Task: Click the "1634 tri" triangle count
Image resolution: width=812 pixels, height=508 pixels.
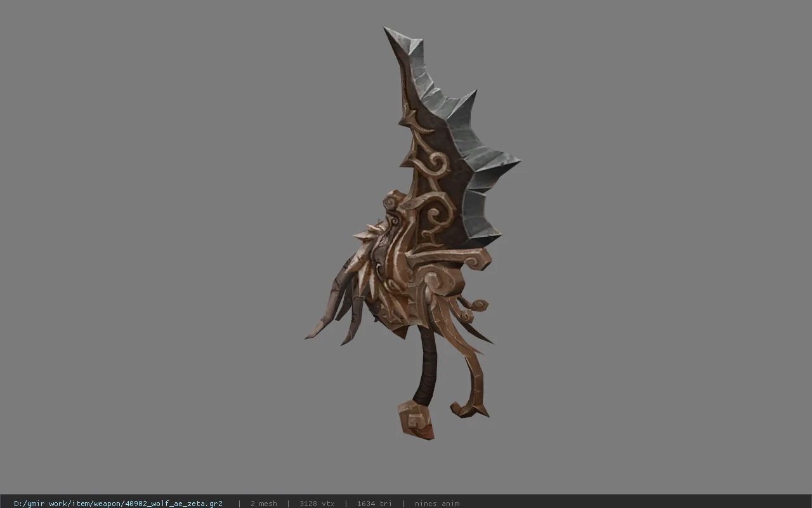Action: 374,504
